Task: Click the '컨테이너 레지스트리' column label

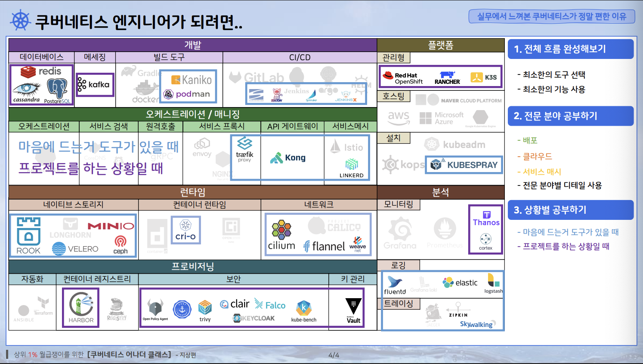Action: pyautogui.click(x=97, y=279)
